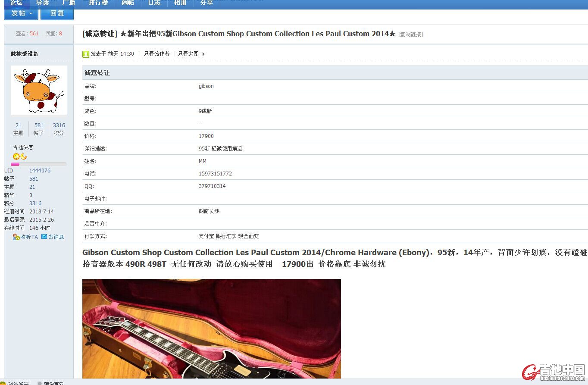Viewport: 588px width, 385px height.
Task: Open the 排行榜 tab
Action: click(98, 3)
